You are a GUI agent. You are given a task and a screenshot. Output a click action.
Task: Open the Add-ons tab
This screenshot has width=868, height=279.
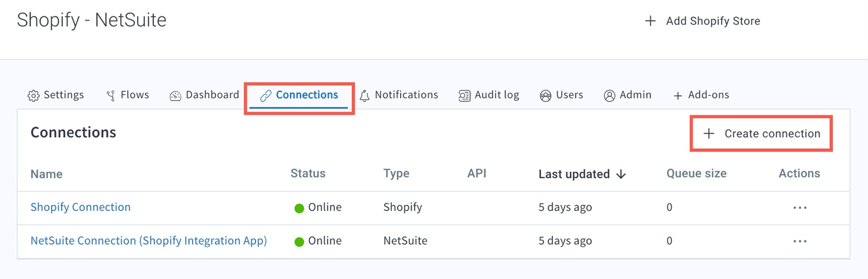[x=701, y=95]
